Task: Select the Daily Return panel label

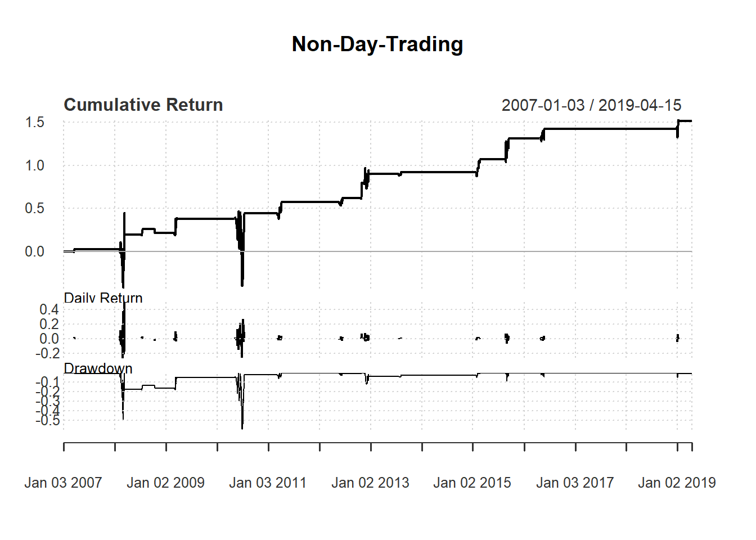Action: point(103,298)
